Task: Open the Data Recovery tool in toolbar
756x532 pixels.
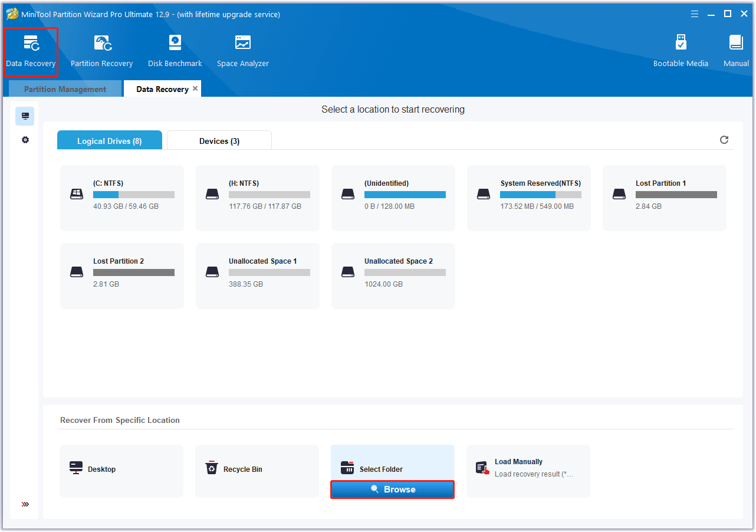Action: click(31, 51)
